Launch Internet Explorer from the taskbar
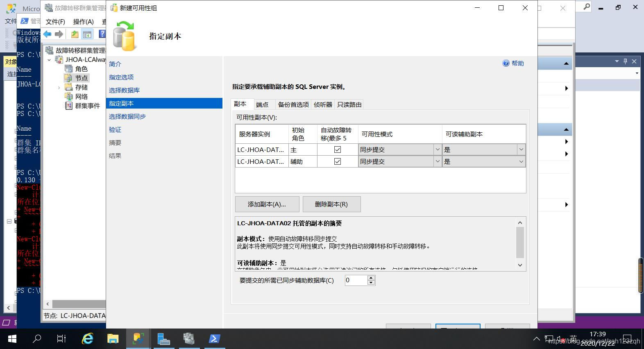 [x=87, y=339]
